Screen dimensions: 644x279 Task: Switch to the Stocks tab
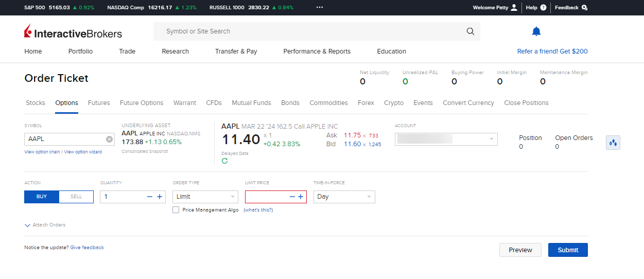(x=36, y=103)
